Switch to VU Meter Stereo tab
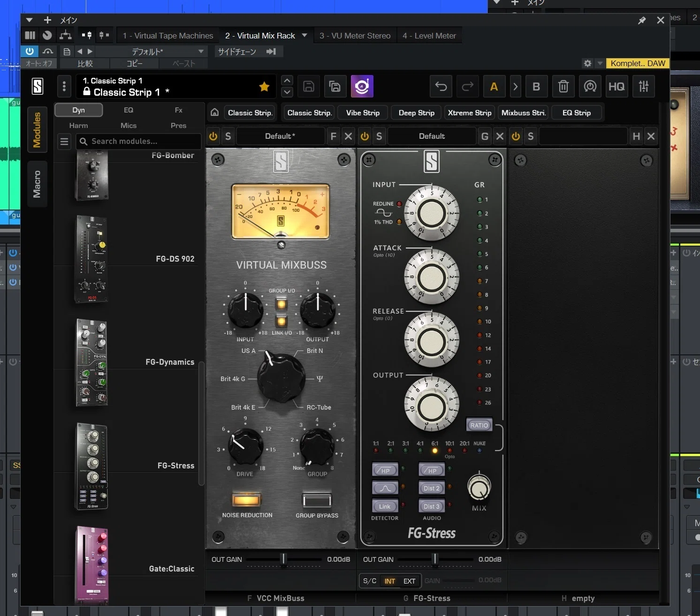The image size is (700, 616). (x=355, y=36)
